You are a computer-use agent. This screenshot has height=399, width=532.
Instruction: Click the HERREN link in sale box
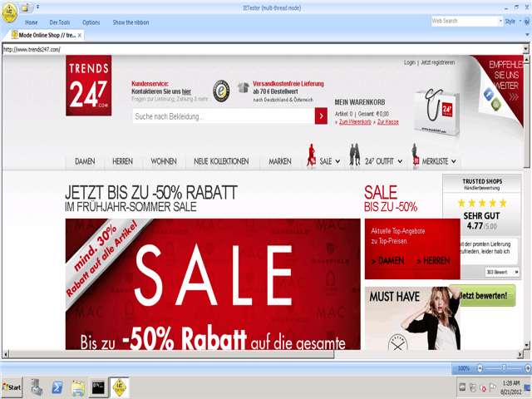433,261
